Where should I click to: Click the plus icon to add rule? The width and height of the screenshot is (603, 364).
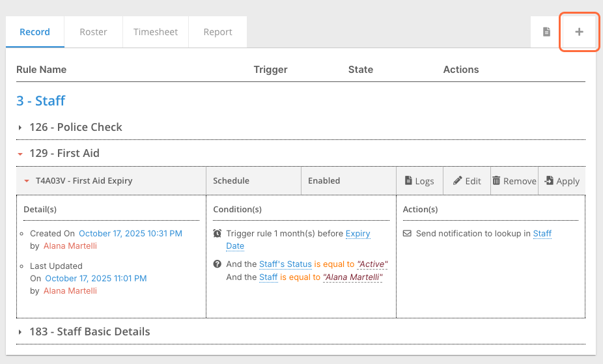click(579, 32)
